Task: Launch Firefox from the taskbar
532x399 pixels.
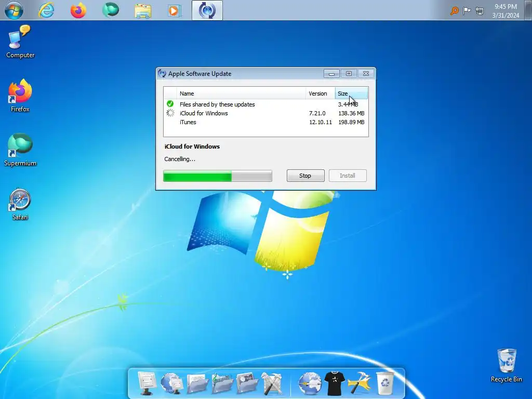Action: point(78,10)
